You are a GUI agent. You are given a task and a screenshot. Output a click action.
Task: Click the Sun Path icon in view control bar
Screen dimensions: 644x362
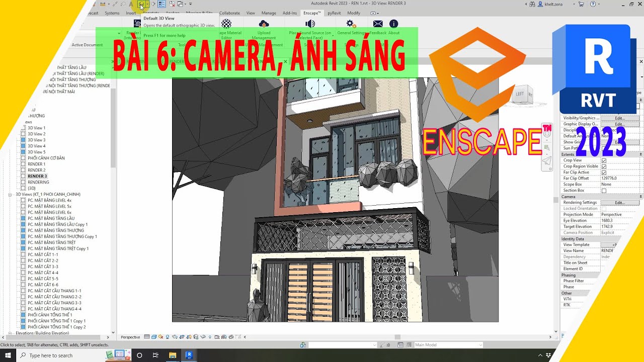(x=160, y=337)
